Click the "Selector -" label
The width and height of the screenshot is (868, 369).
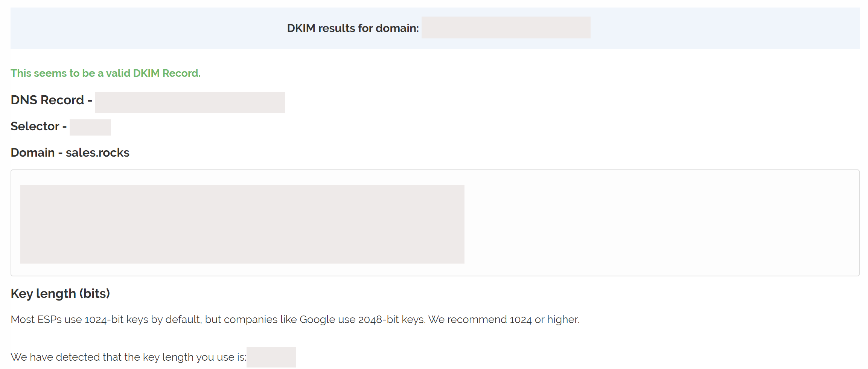pyautogui.click(x=38, y=126)
